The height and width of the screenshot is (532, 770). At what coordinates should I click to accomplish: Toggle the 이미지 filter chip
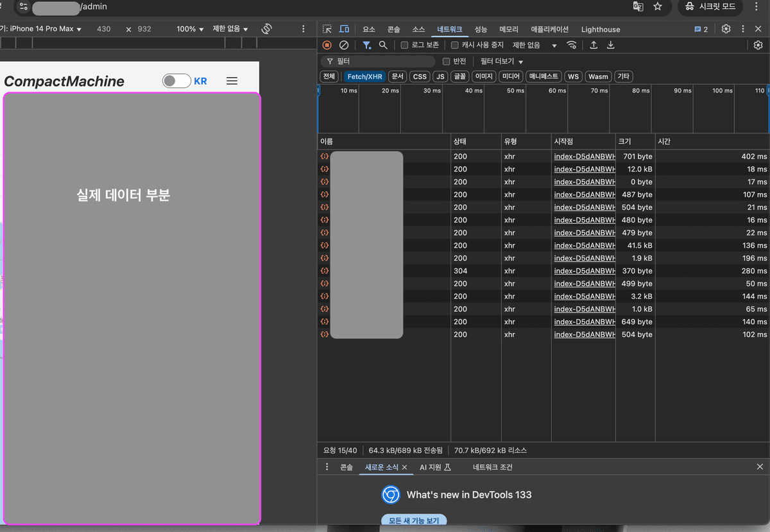484,76
